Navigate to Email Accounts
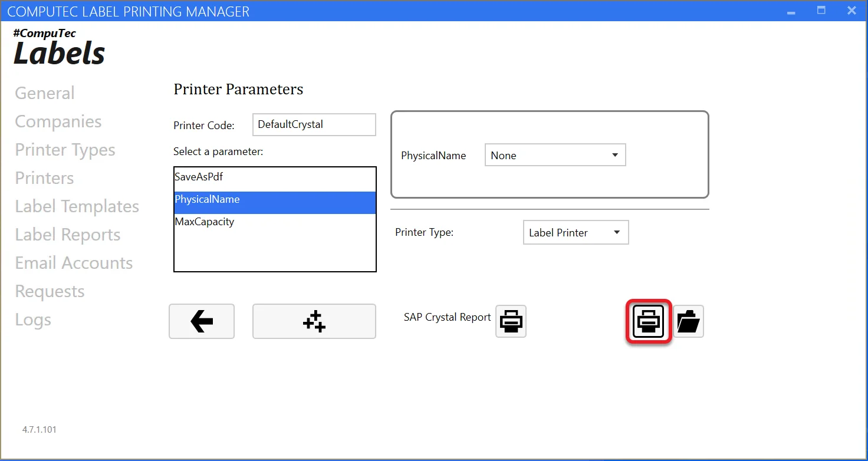The image size is (868, 461). 74,262
